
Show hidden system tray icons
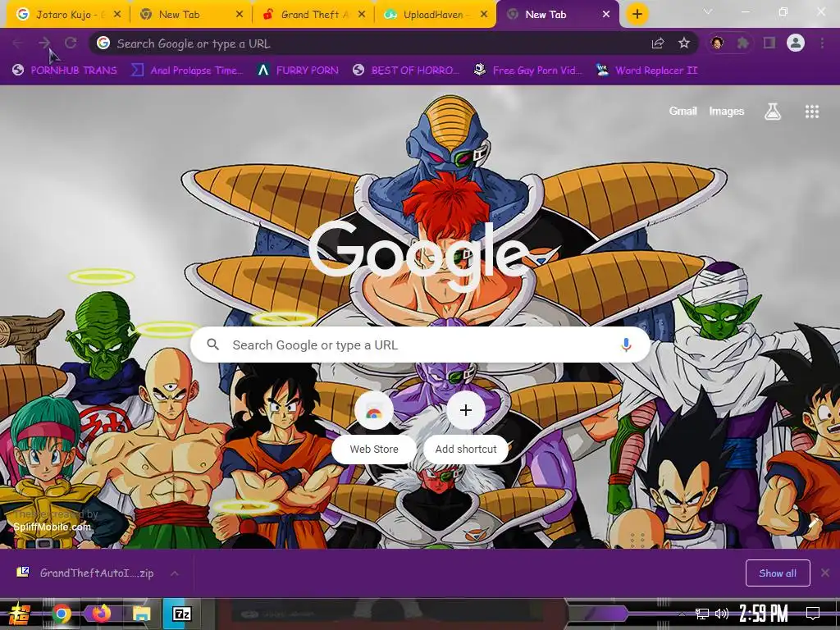682,614
